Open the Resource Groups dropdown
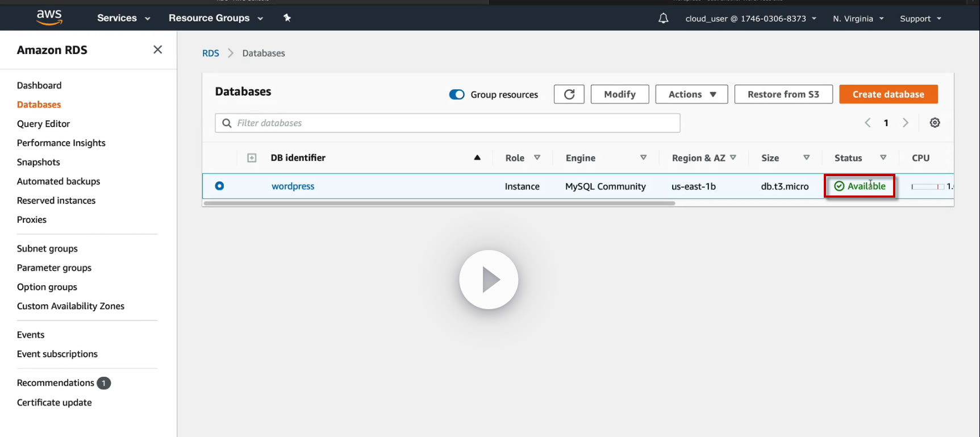980x437 pixels. 216,18
